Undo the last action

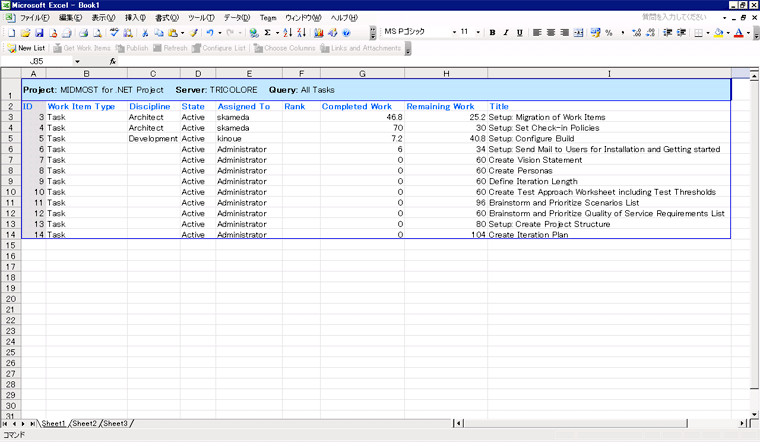coord(210,32)
